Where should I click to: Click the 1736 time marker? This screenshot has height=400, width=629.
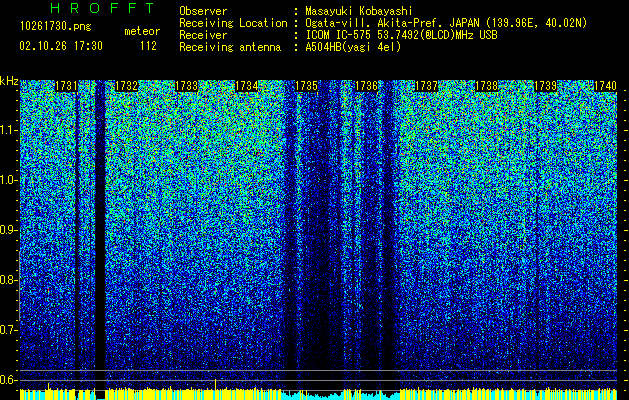click(366, 86)
